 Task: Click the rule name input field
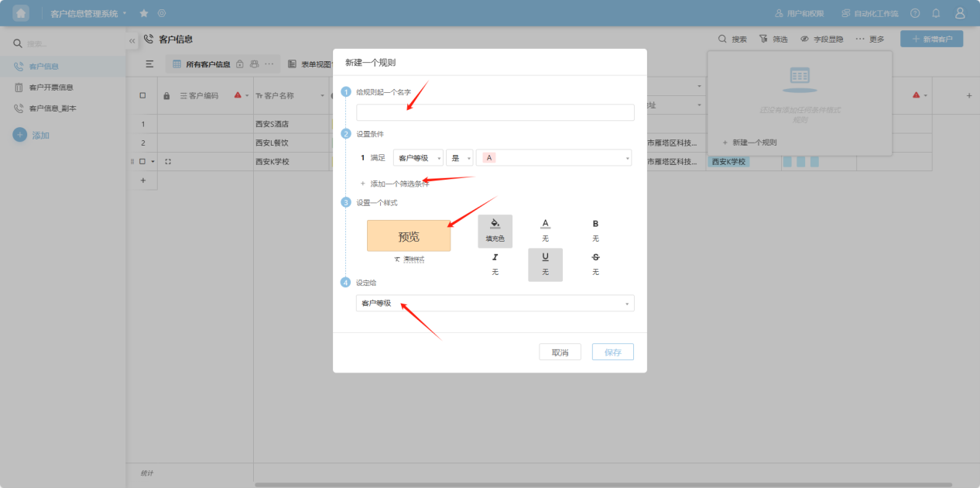(x=495, y=113)
